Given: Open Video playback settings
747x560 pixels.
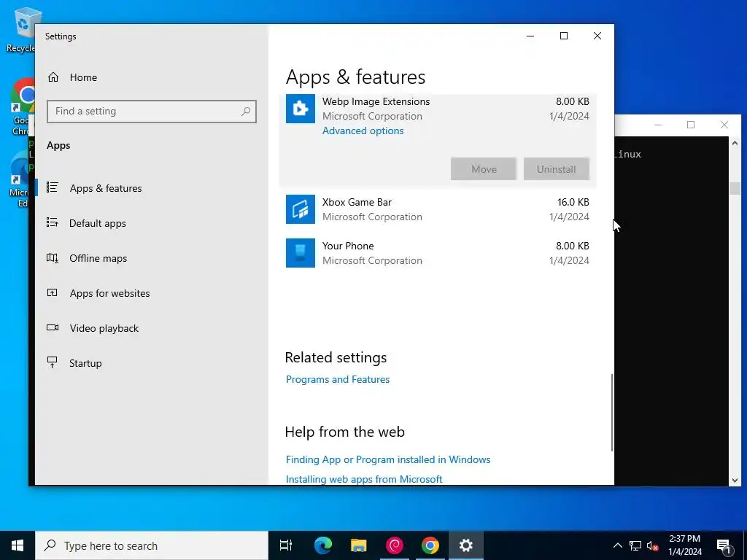Looking at the screenshot, I should pyautogui.click(x=104, y=328).
